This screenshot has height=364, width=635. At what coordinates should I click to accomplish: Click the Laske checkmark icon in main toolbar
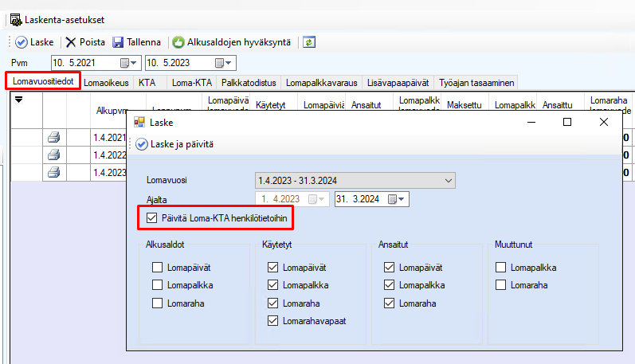click(x=22, y=42)
